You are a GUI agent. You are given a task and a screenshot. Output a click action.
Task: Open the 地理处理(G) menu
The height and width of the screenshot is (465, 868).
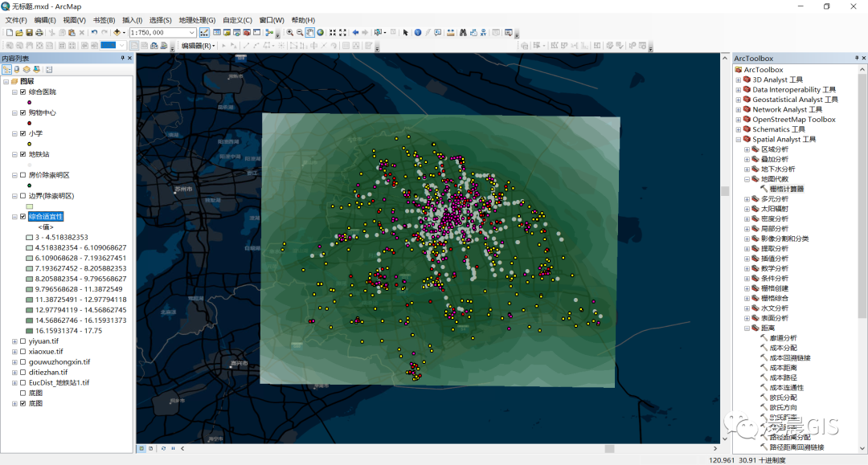[x=197, y=20]
